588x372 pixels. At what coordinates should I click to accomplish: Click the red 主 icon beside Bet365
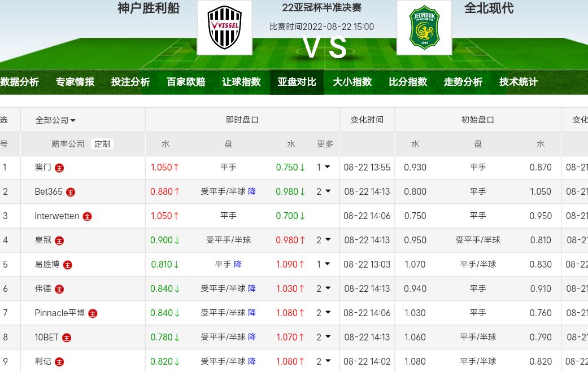[x=71, y=192]
